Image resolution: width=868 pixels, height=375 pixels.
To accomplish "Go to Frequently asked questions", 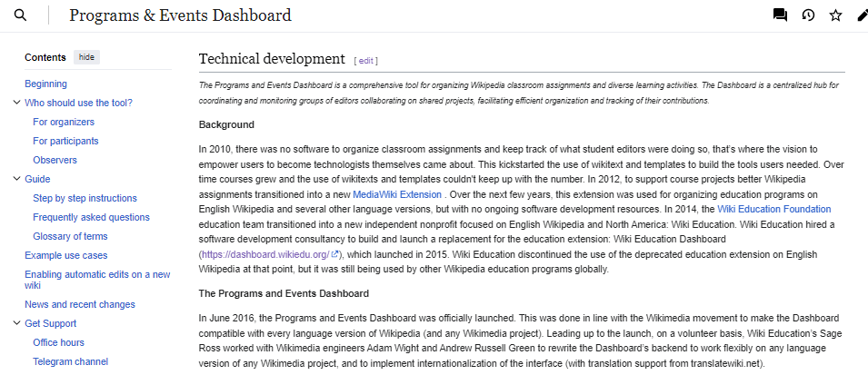I will click(x=91, y=217).
